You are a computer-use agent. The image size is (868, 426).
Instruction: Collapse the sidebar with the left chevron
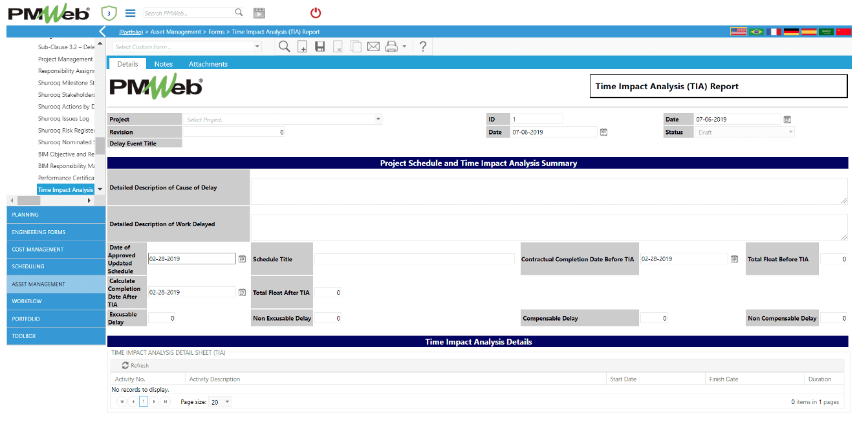102,31
